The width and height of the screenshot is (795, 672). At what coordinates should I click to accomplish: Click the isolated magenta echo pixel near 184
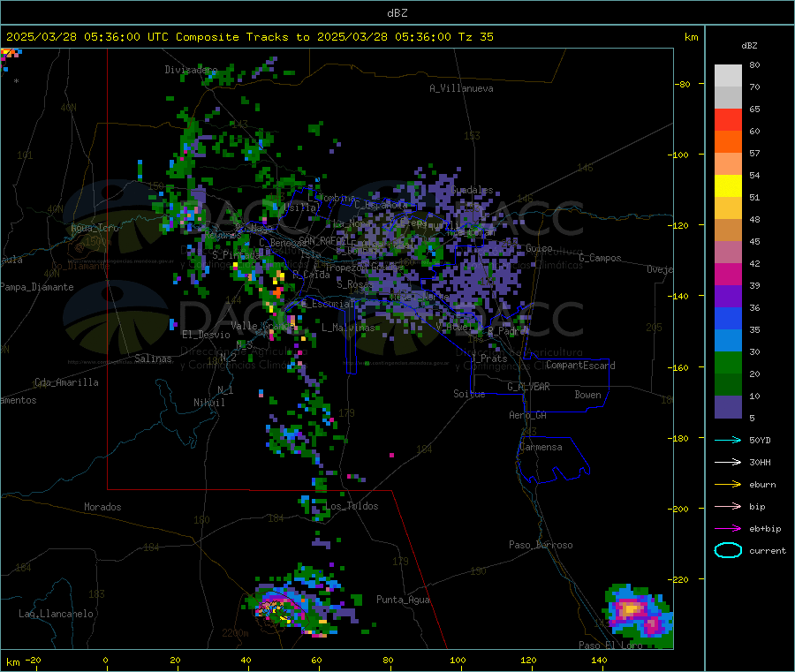[391, 455]
